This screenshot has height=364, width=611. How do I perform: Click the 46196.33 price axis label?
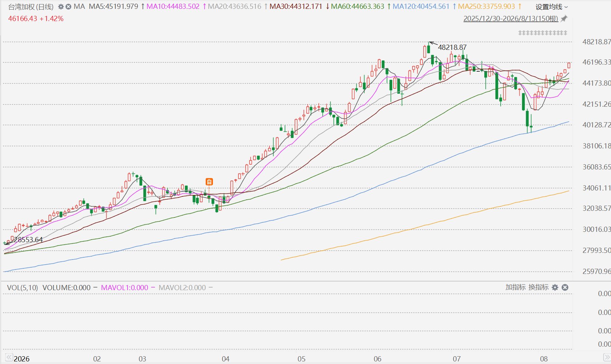(x=597, y=62)
